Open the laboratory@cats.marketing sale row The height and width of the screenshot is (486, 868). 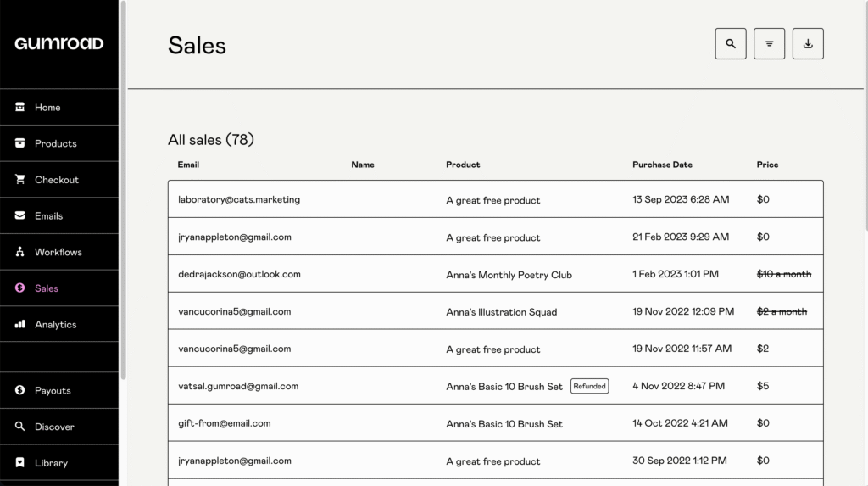coord(239,200)
